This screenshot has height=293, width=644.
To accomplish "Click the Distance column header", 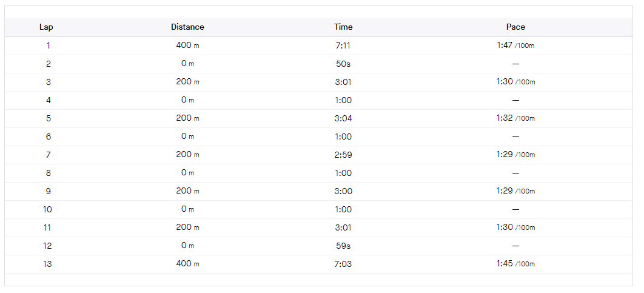I will point(187,27).
